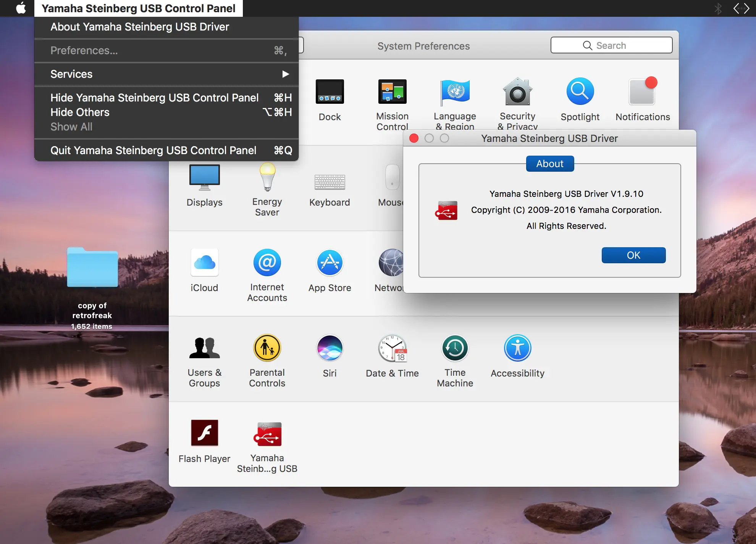The image size is (756, 544).
Task: Open Flash Player preference pane
Action: (x=205, y=433)
